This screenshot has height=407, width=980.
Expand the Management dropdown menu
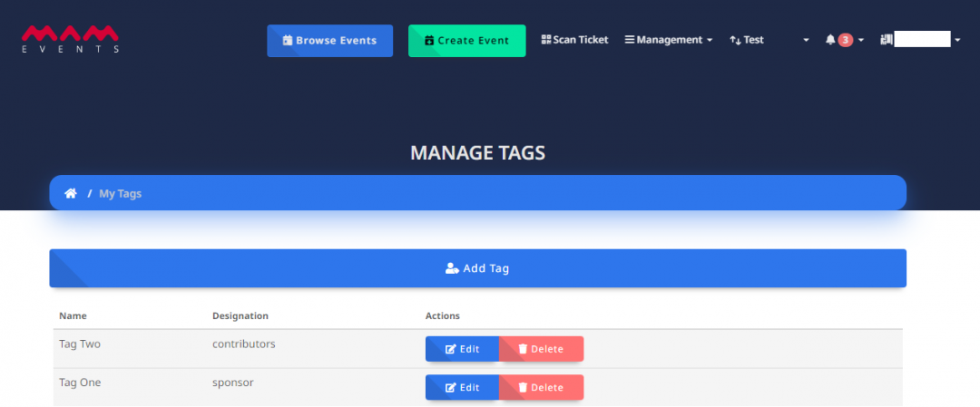[668, 40]
